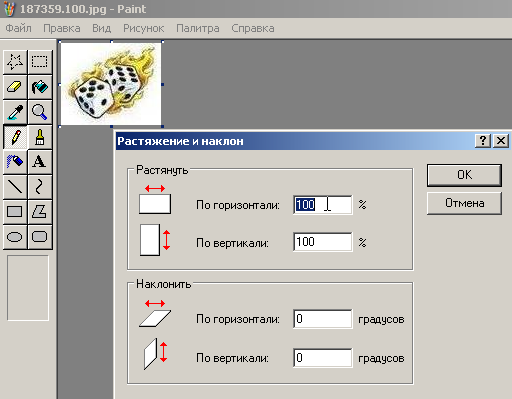Pick the Airbrush spray tool

tap(15, 162)
